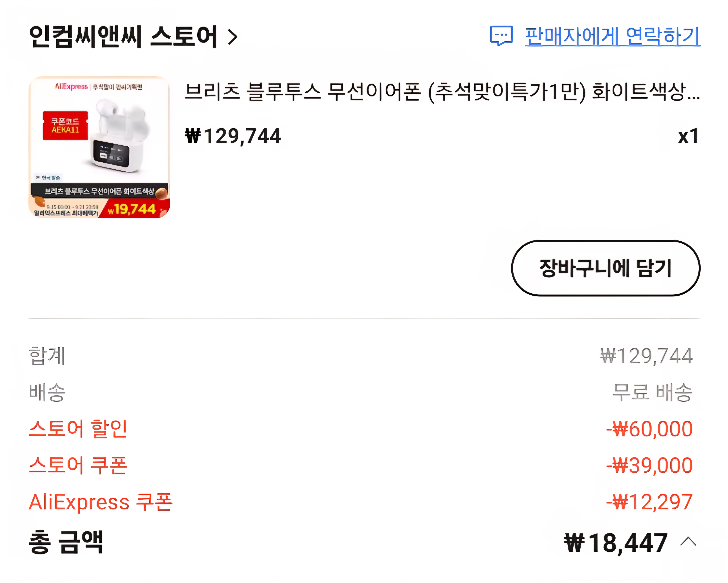Click the 무료 배송 shipping text
The height and width of the screenshot is (583, 728).
[x=652, y=392]
